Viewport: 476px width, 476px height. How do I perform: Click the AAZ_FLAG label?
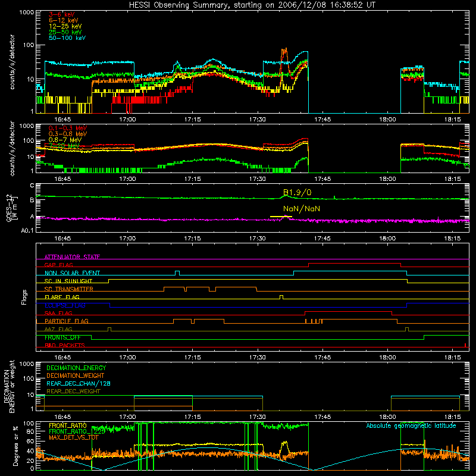58,329
